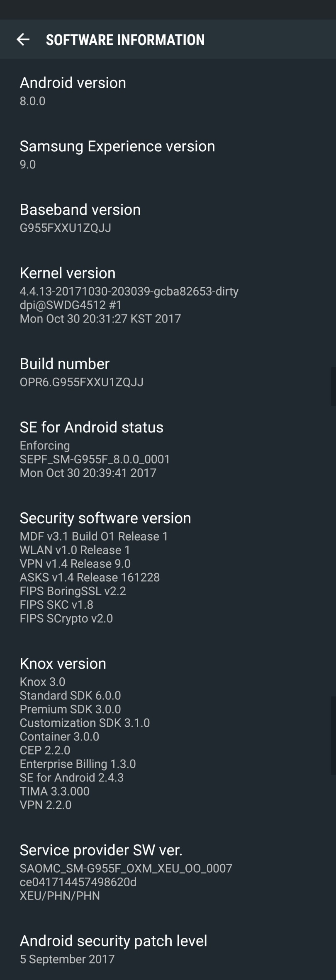Click the XEU/PHN/PHN service provider code
This screenshot has width=336, height=980.
(x=60, y=895)
